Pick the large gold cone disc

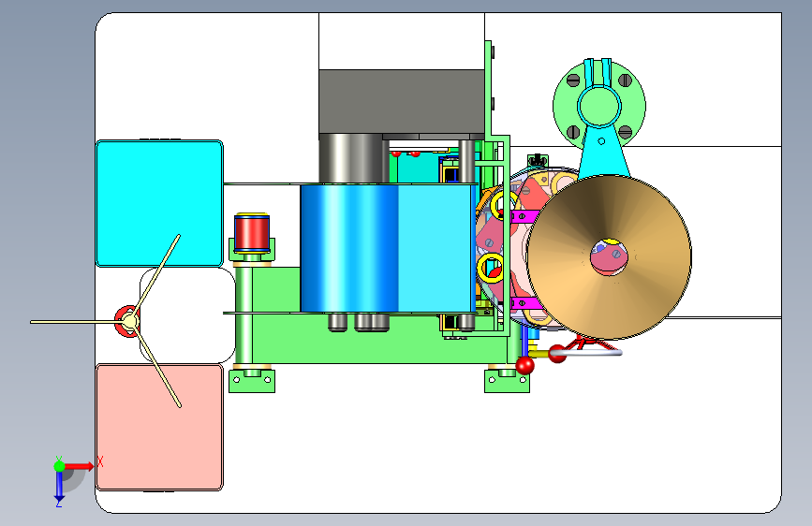(610, 256)
